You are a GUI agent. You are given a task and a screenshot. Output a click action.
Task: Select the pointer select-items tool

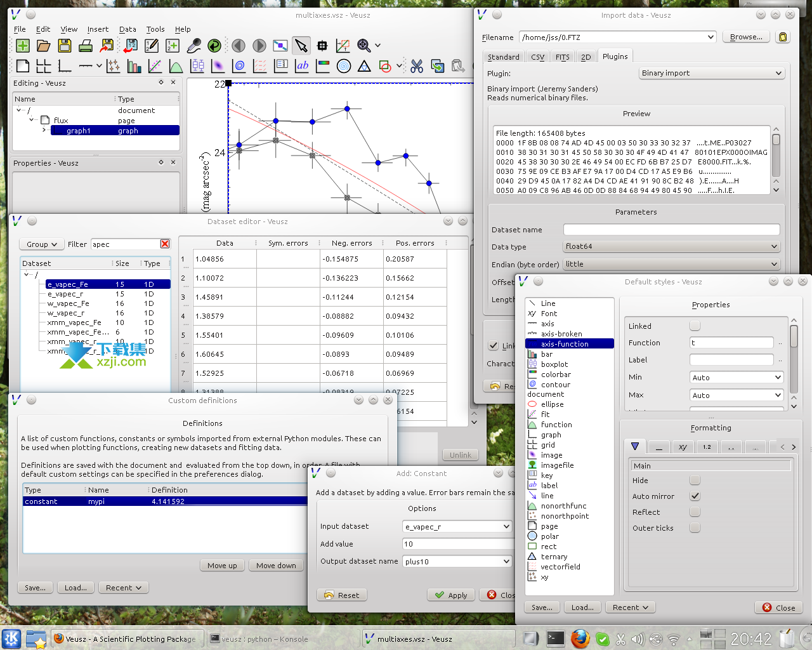point(301,45)
